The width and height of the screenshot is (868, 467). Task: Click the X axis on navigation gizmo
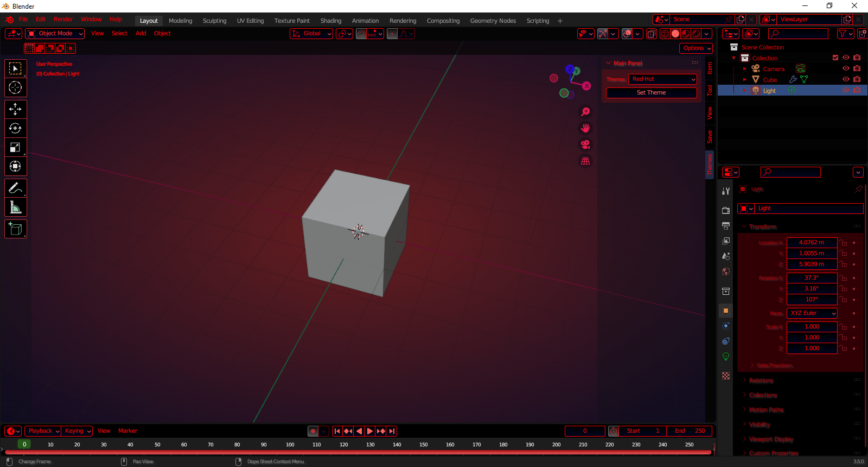[586, 86]
